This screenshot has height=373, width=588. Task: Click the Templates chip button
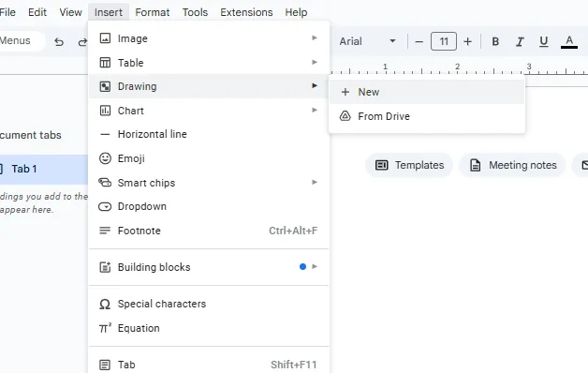pyautogui.click(x=409, y=165)
